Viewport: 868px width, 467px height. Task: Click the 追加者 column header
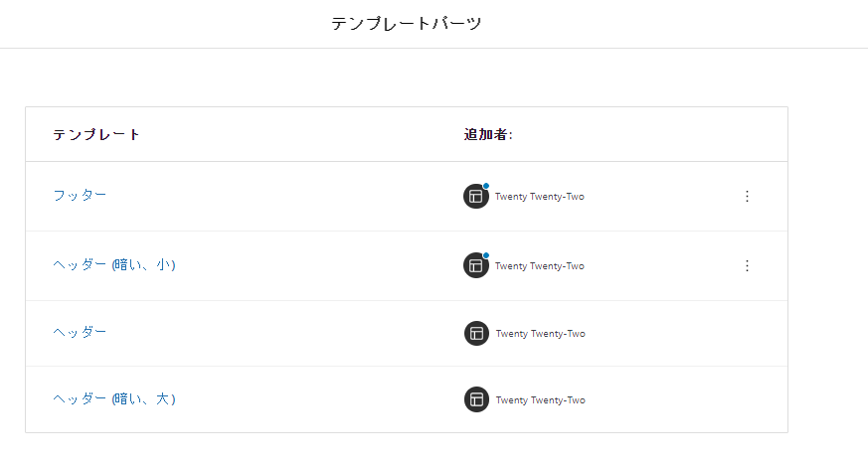click(x=488, y=135)
